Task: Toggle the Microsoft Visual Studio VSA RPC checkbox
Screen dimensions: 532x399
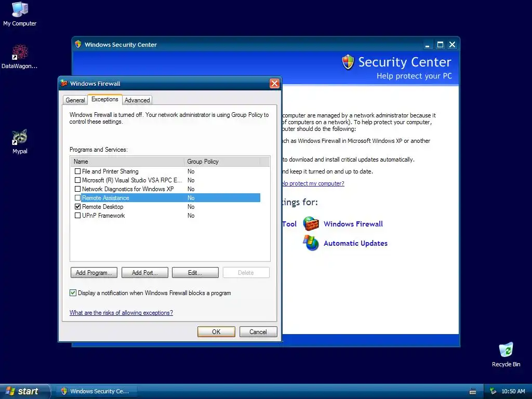Action: (78, 180)
